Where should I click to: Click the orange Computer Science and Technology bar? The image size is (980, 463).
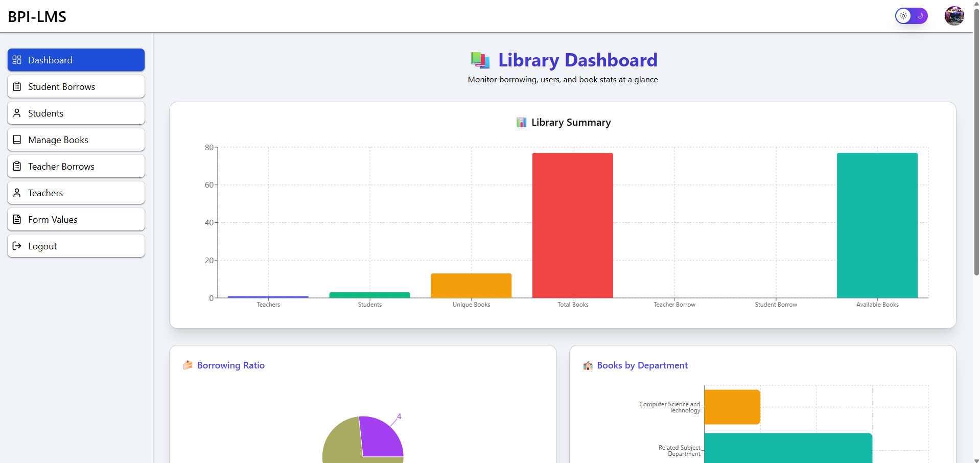point(732,407)
